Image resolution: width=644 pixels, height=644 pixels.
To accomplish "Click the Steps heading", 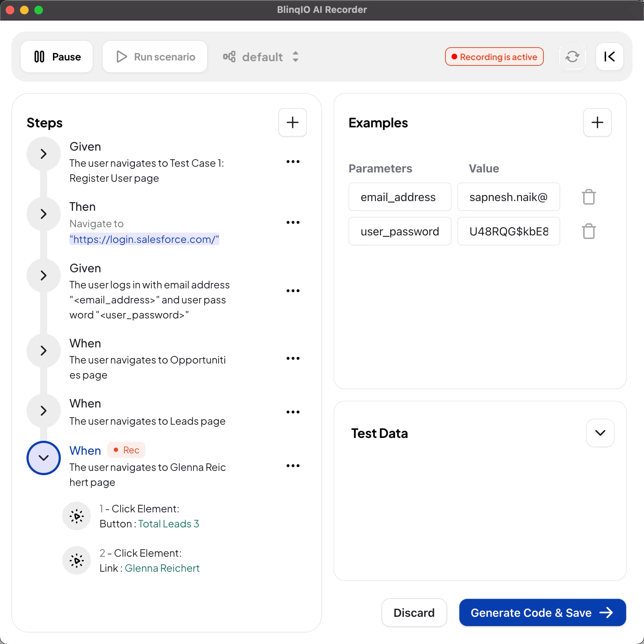I will pyautogui.click(x=45, y=123).
